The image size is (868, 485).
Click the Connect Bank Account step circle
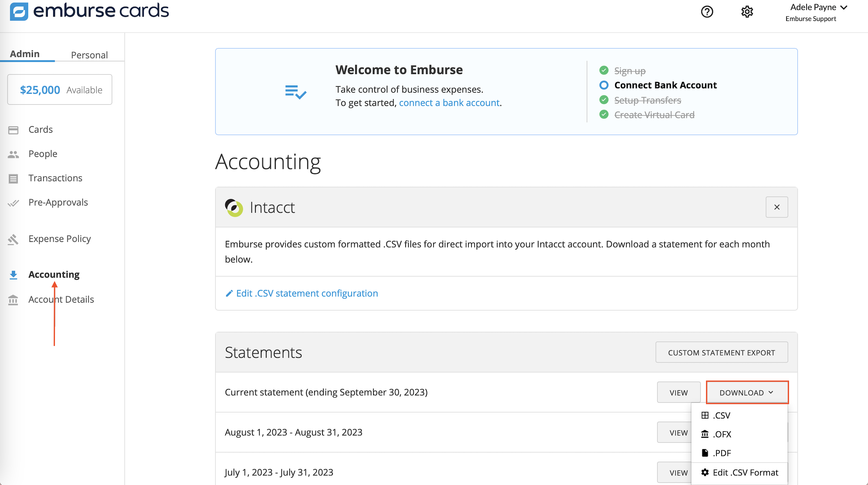point(604,85)
